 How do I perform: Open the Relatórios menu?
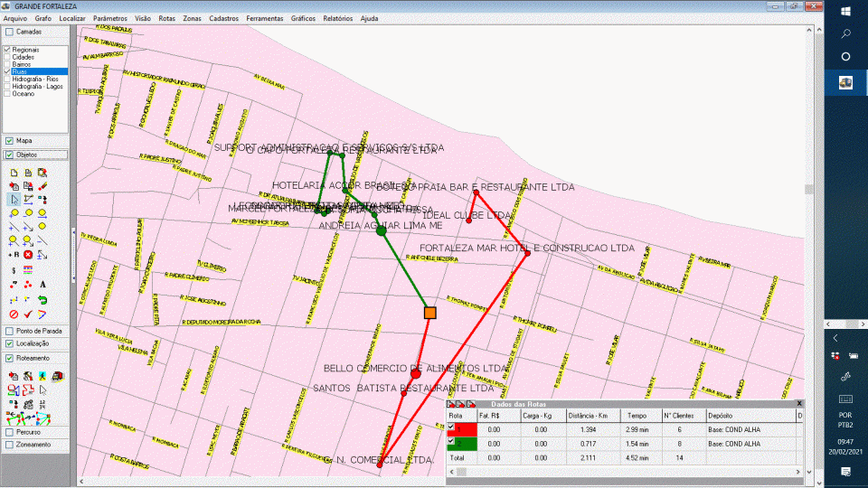337,18
